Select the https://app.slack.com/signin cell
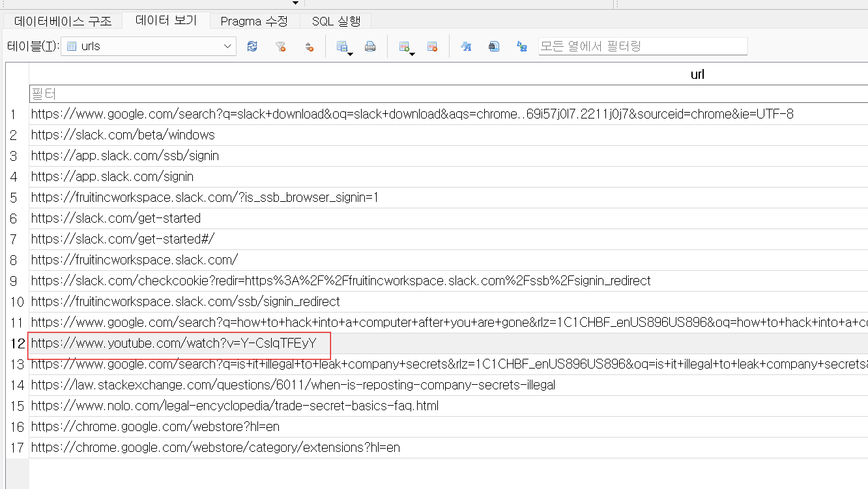Image resolution: width=868 pixels, height=489 pixels. click(x=448, y=176)
